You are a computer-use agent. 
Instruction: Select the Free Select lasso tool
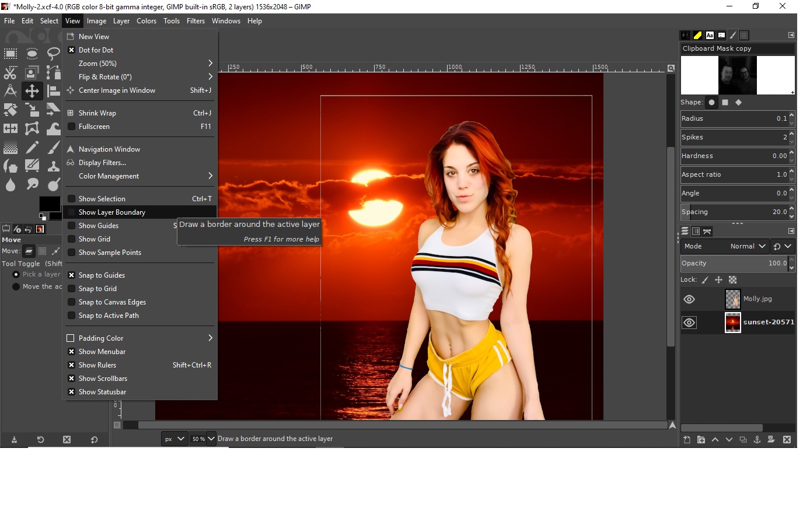(53, 54)
